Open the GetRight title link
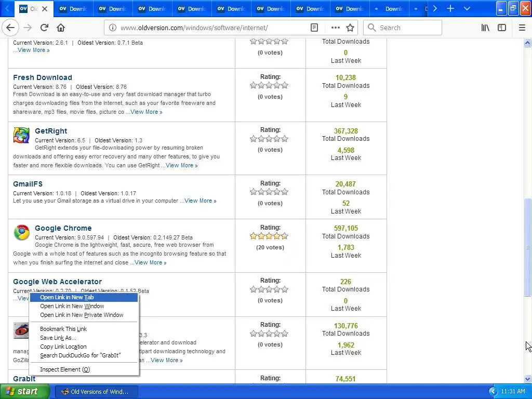This screenshot has height=399, width=532. [x=51, y=131]
